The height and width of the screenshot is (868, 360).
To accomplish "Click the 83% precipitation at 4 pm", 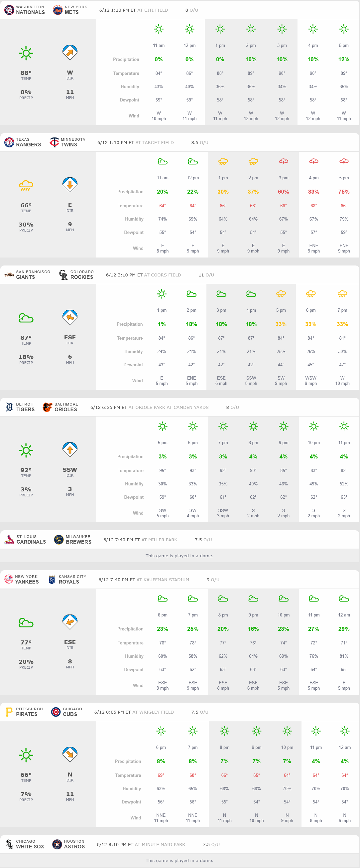I will pyautogui.click(x=313, y=192).
